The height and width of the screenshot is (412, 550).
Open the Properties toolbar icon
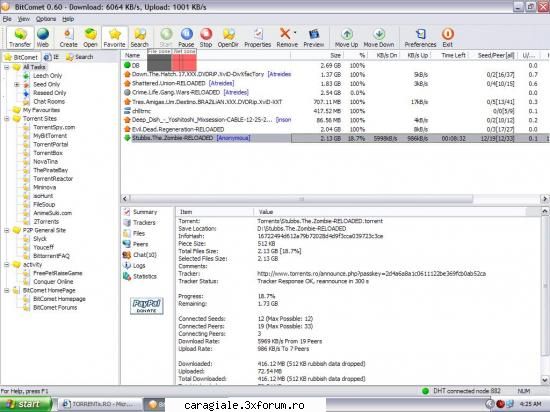(x=258, y=37)
